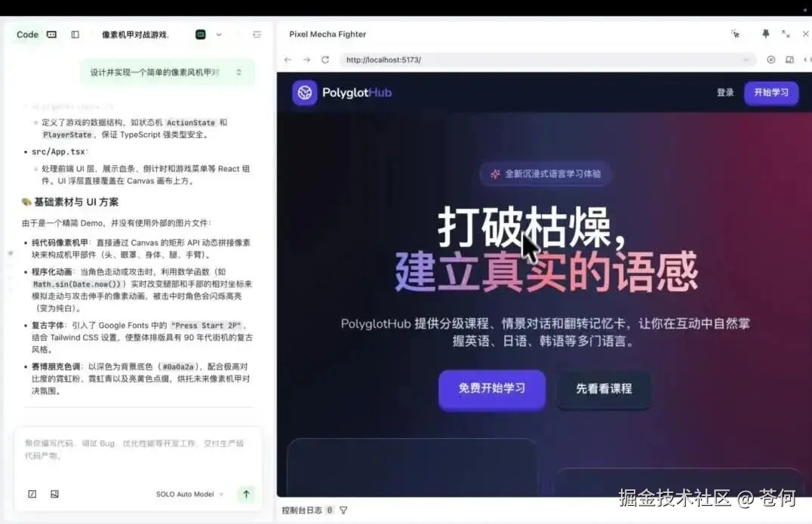
Task: Toggle the sidebar panel layout icon
Action: pyautogui.click(x=75, y=35)
